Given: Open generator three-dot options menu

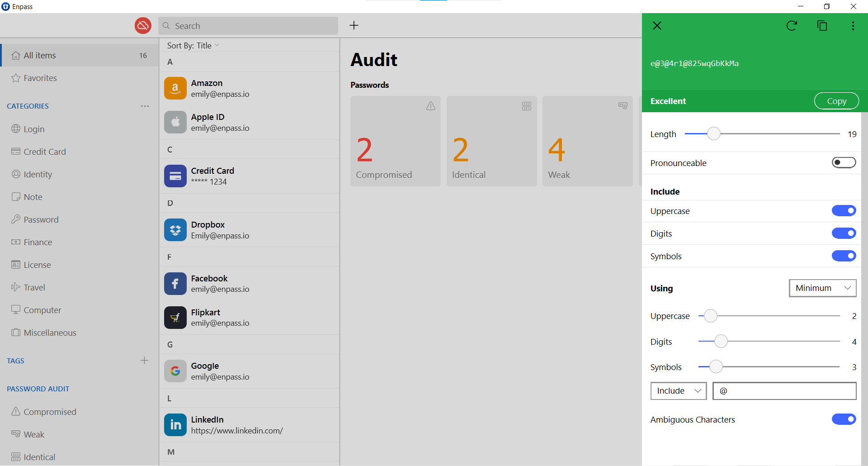Looking at the screenshot, I should point(853,26).
